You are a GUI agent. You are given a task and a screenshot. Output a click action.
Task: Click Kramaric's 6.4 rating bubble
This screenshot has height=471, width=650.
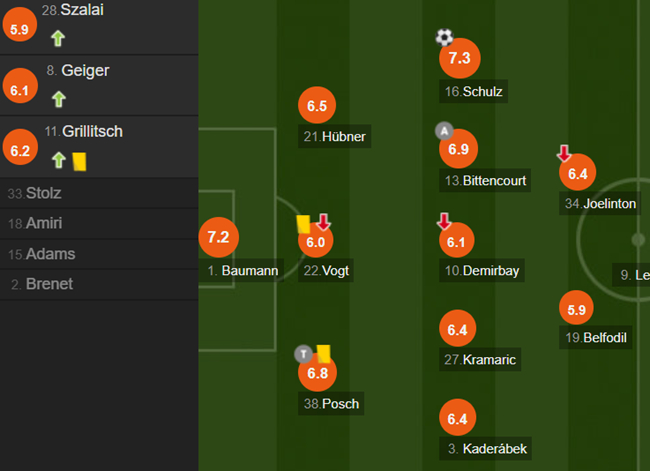pyautogui.click(x=458, y=329)
